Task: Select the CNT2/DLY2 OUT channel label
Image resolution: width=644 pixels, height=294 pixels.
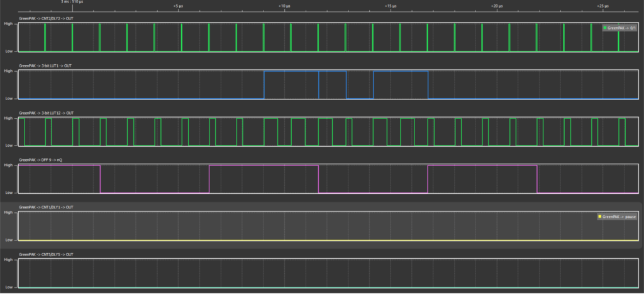Action: point(45,19)
